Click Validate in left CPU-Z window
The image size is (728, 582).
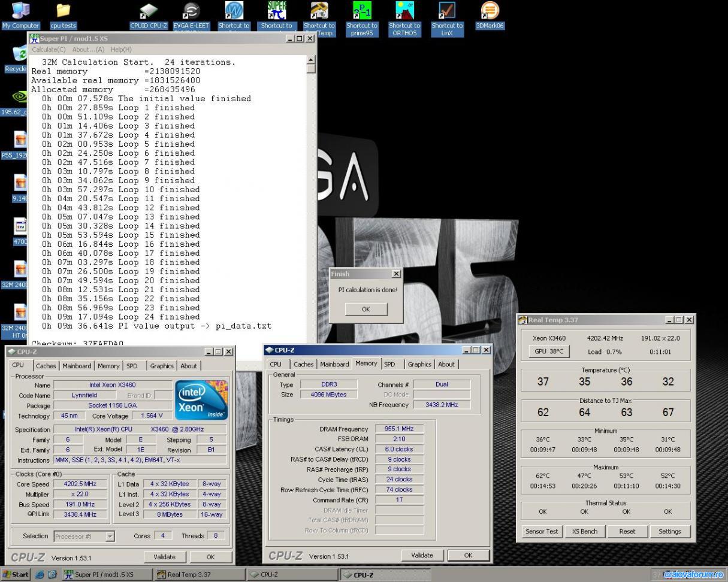tap(164, 557)
